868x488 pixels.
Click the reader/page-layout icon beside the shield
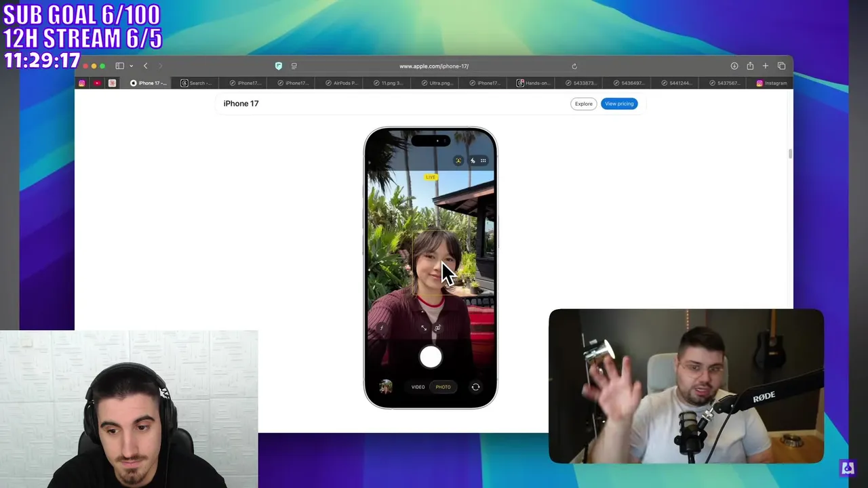tap(294, 66)
